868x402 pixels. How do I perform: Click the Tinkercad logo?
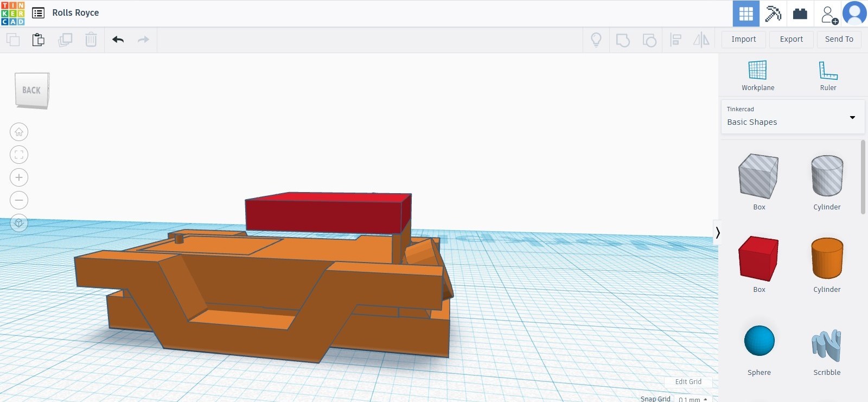pos(13,14)
